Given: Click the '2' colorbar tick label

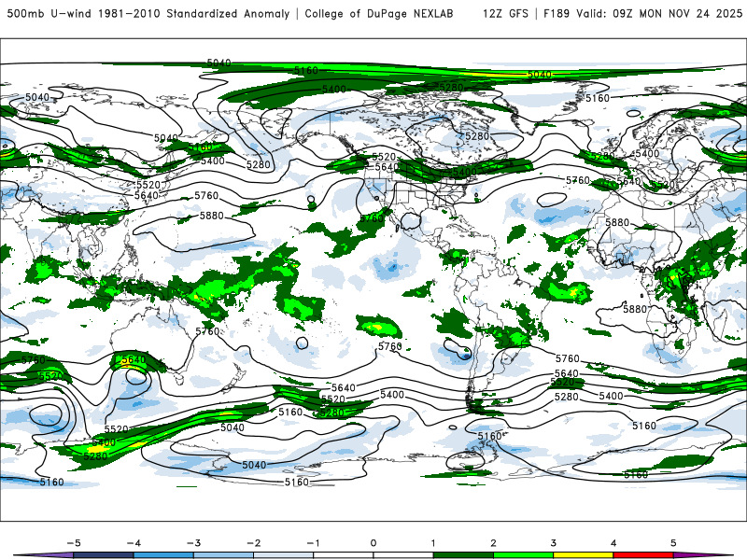Looking at the screenshot, I should coord(494,543).
